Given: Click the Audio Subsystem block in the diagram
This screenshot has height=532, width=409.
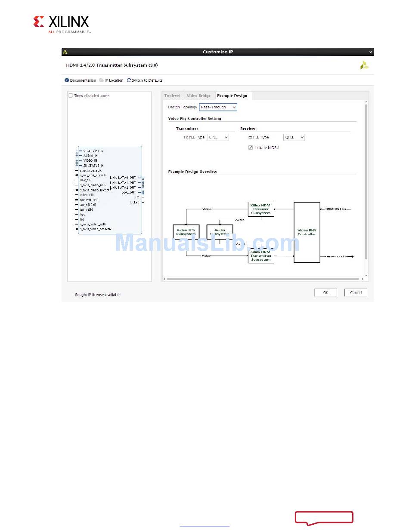Looking at the screenshot, I should 220,232.
